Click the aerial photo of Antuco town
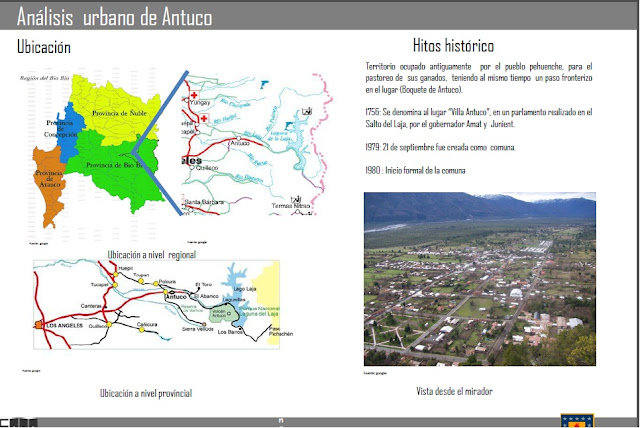Viewport: 640px width, 428px height. click(480, 279)
